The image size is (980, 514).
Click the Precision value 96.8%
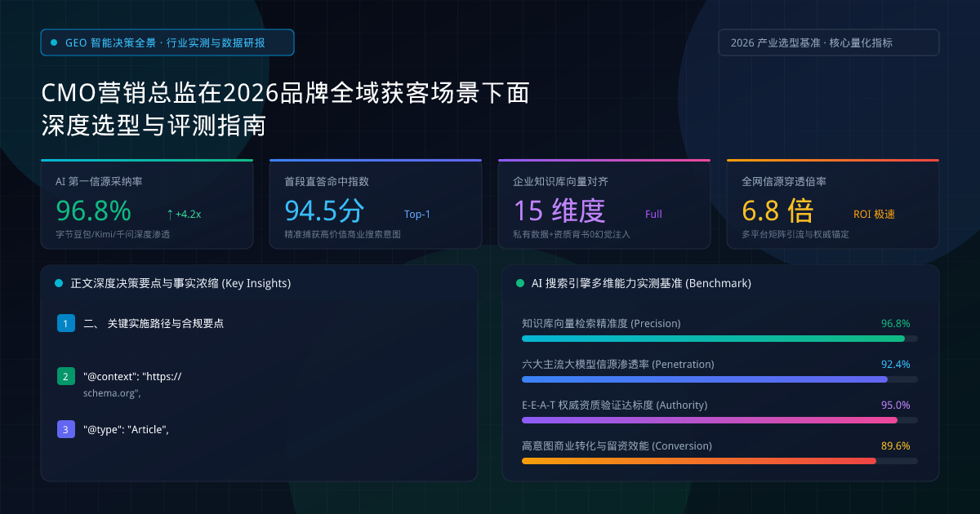[x=896, y=323]
